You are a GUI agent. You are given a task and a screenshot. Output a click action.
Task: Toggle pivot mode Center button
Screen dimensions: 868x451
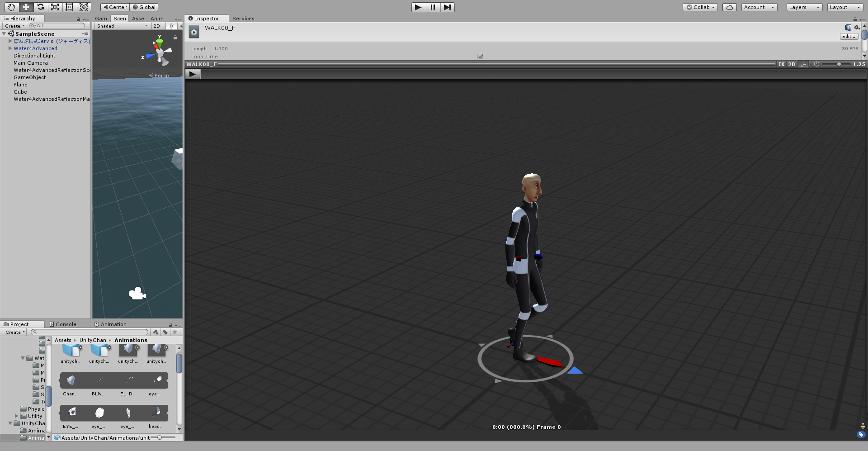pos(115,7)
